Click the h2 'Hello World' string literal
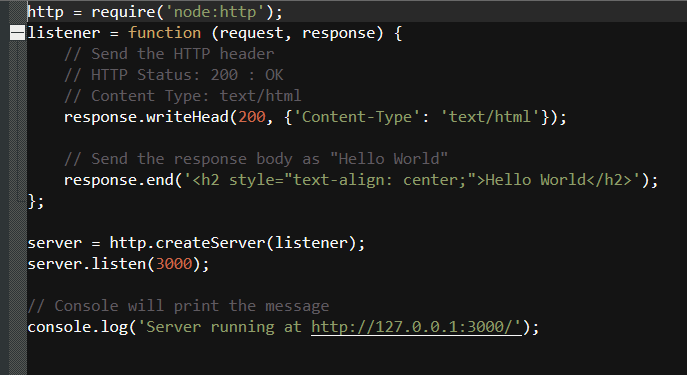 tap(412, 180)
